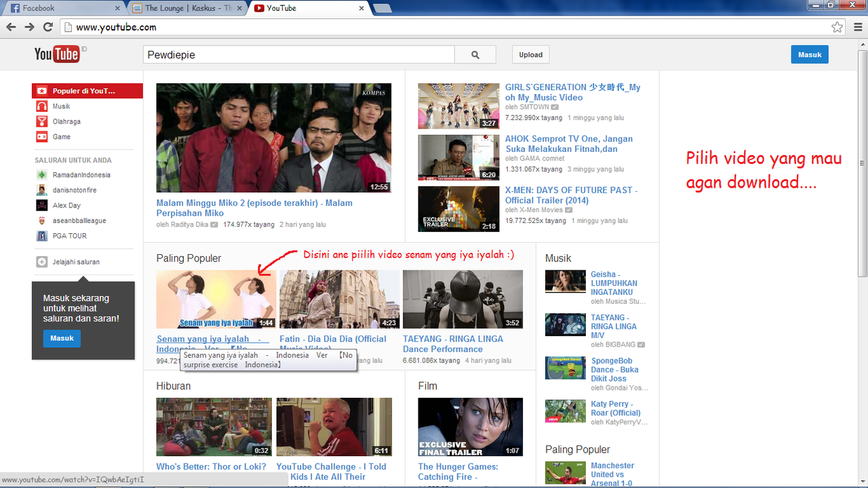This screenshot has width=868, height=488.
Task: Select the YouTube tab
Action: (309, 8)
